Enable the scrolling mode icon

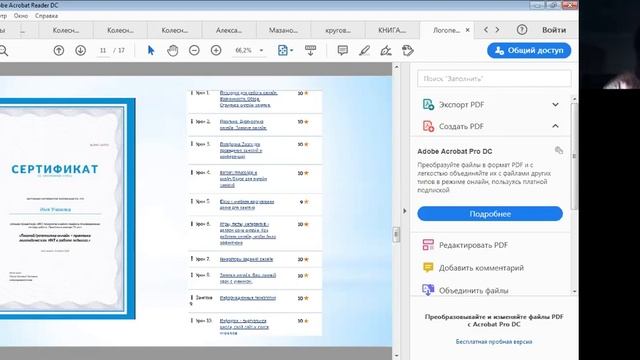pos(310,51)
